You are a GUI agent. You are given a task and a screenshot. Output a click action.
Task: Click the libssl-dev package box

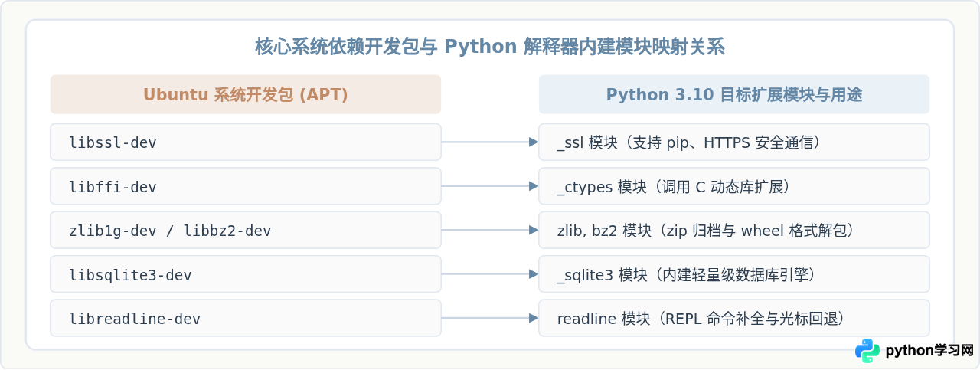pyautogui.click(x=246, y=142)
